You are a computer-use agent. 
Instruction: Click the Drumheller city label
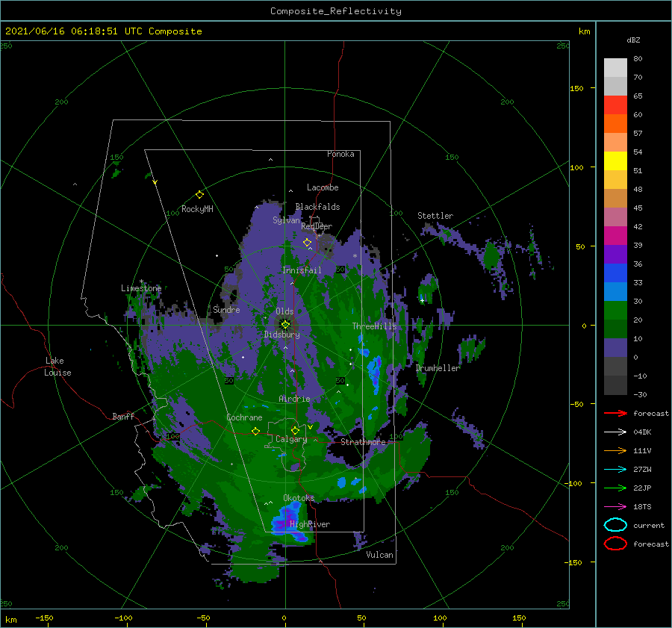pyautogui.click(x=438, y=368)
